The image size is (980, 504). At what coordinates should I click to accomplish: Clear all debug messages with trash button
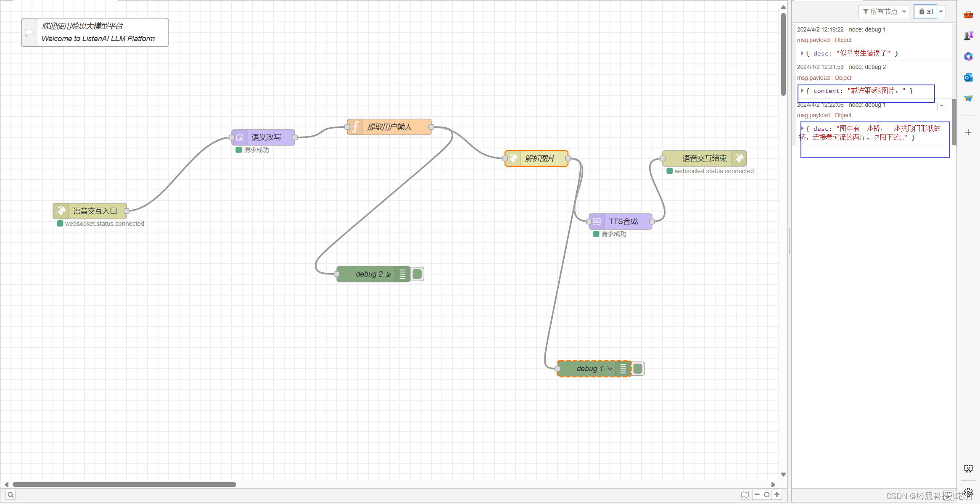pos(925,12)
